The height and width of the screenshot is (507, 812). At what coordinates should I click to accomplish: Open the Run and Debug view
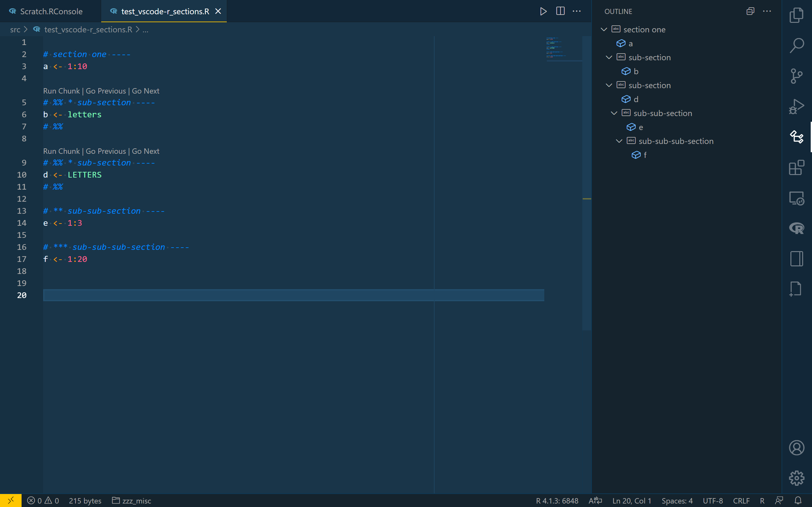point(796,106)
